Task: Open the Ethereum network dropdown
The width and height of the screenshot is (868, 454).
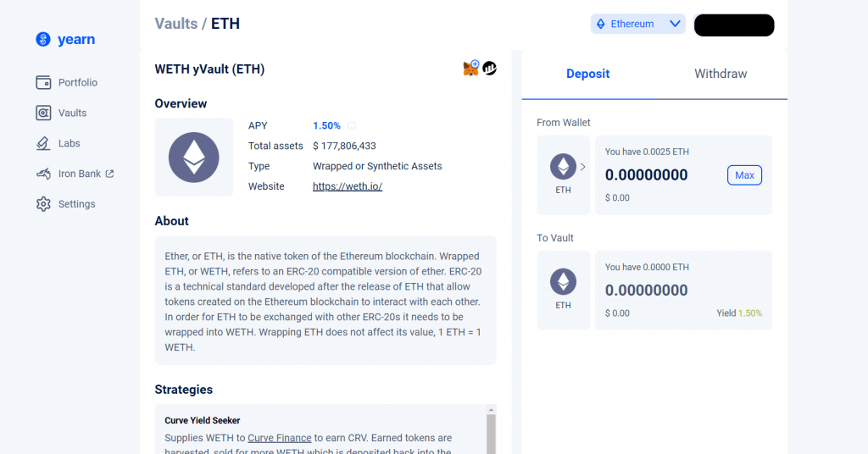Action: point(638,24)
